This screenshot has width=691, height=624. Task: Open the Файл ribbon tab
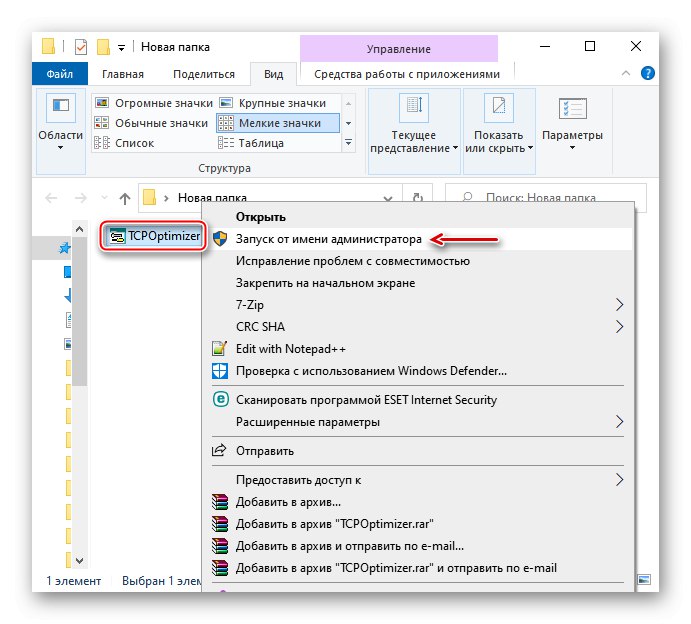tap(59, 74)
